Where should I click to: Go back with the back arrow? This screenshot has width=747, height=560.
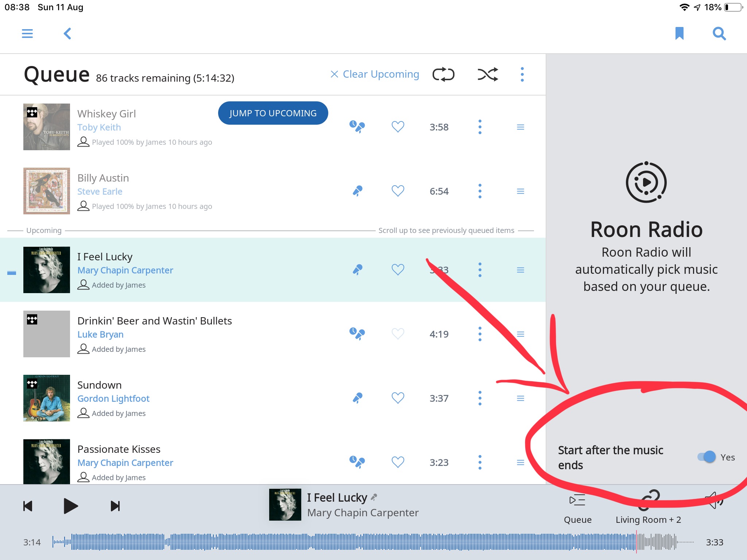click(x=67, y=34)
